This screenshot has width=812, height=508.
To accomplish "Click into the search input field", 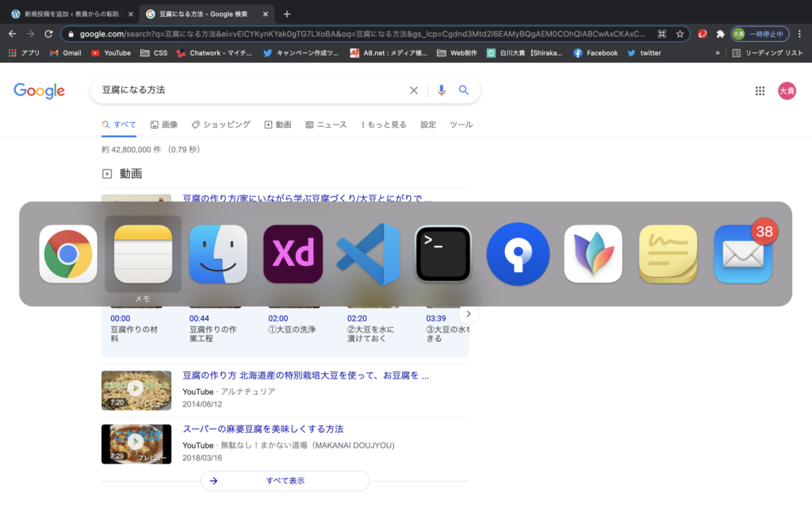I will click(x=251, y=90).
